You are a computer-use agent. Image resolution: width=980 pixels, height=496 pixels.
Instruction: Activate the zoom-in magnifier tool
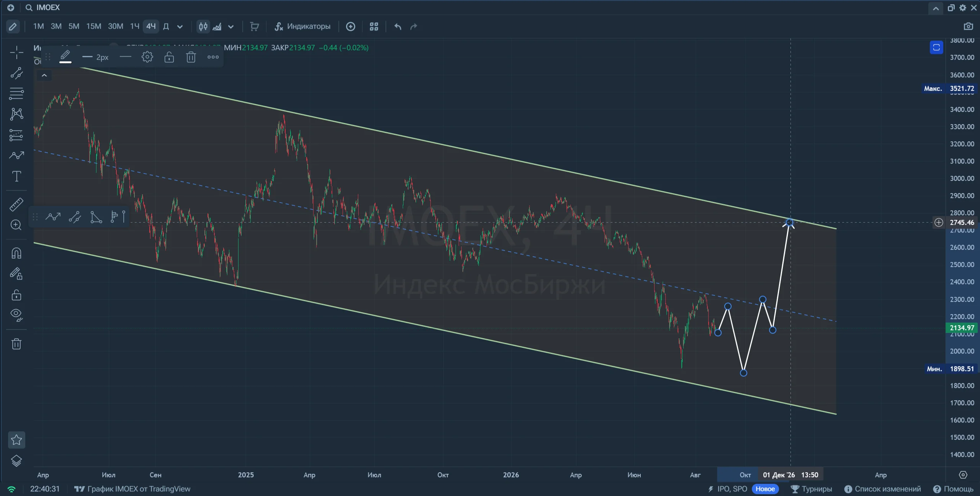click(16, 225)
